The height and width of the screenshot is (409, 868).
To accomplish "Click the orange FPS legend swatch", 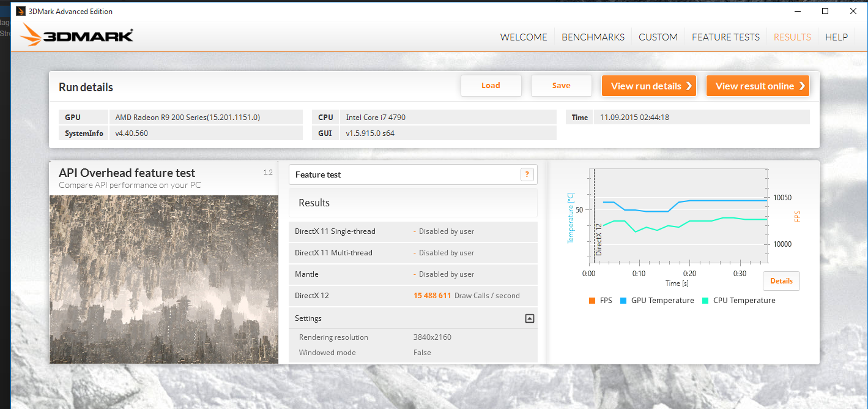I will pos(592,301).
